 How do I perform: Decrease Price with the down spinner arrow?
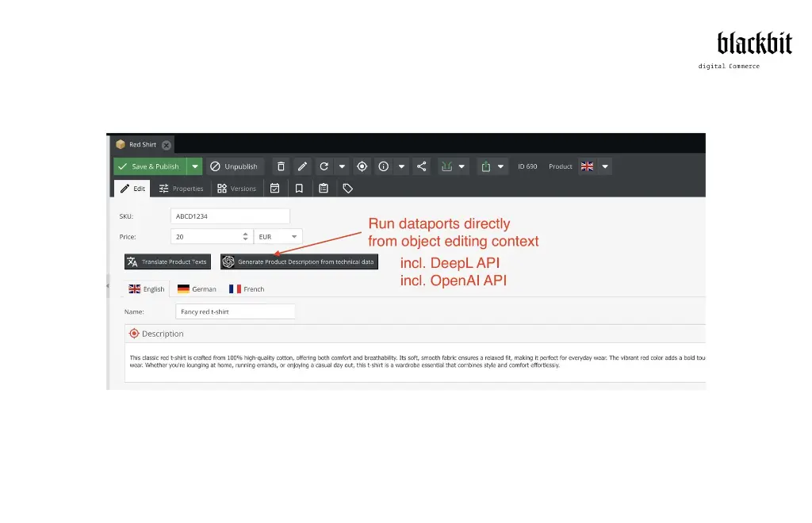pos(246,240)
